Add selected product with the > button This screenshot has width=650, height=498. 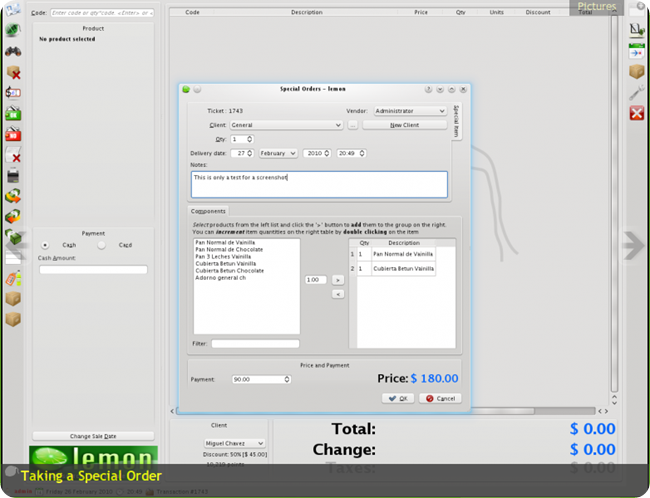point(338,280)
